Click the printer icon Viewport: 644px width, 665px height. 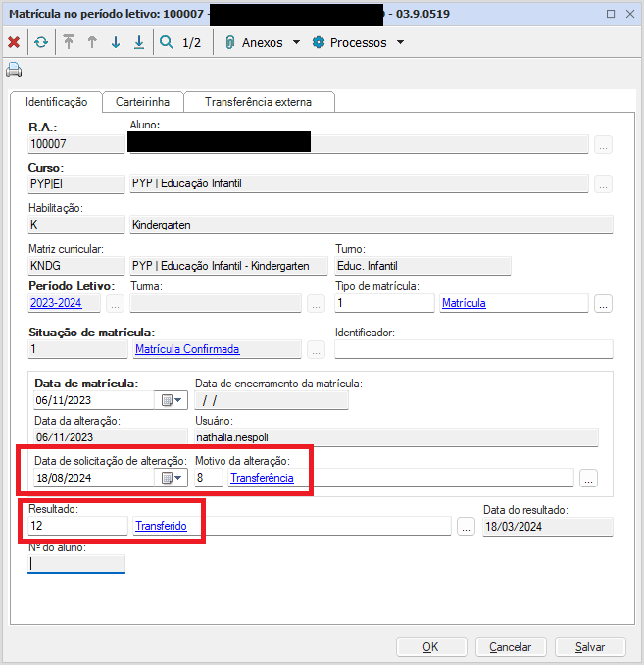pos(14,70)
